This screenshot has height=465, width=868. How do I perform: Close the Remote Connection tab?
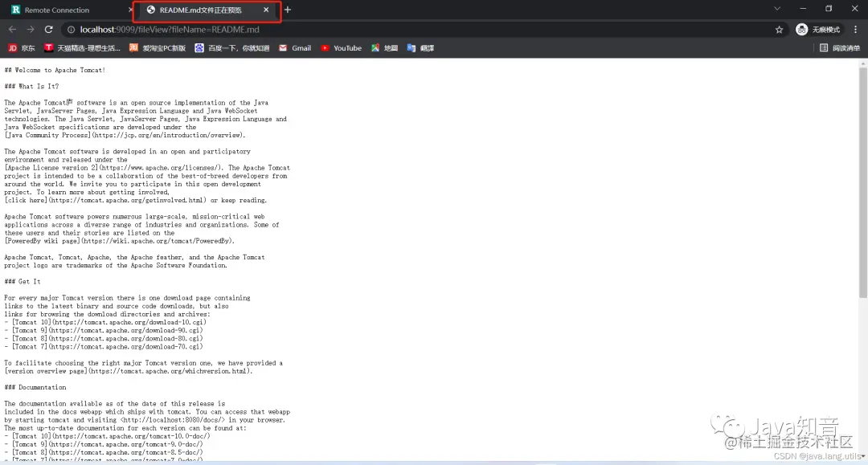130,10
